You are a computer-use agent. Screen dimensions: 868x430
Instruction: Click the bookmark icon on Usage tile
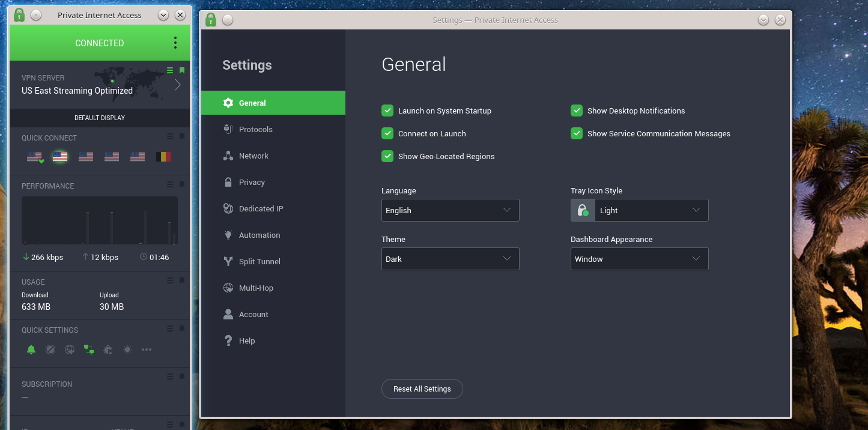(x=182, y=280)
